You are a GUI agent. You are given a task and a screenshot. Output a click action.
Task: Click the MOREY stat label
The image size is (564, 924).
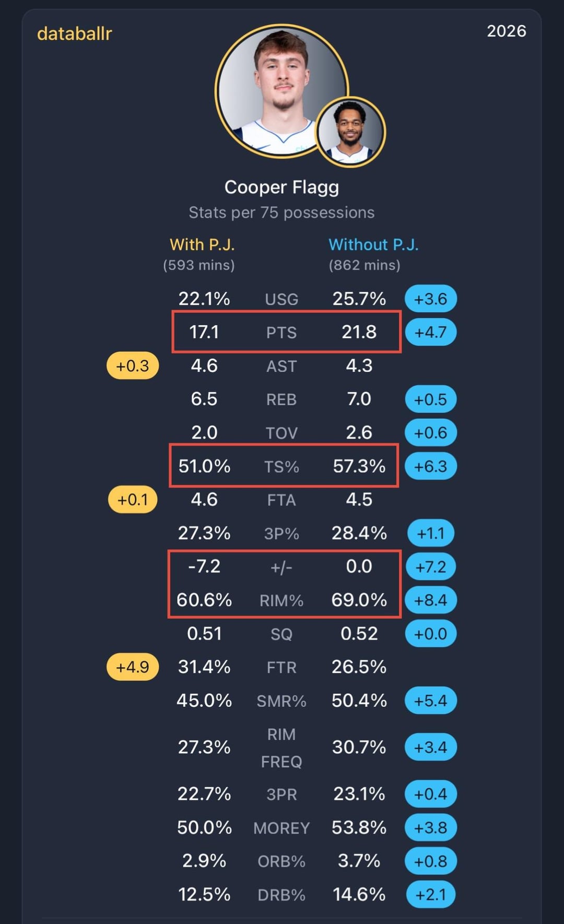[281, 828]
